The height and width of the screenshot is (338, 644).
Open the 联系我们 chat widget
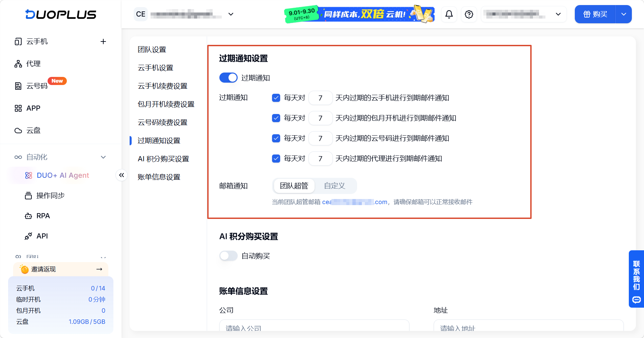point(637,279)
